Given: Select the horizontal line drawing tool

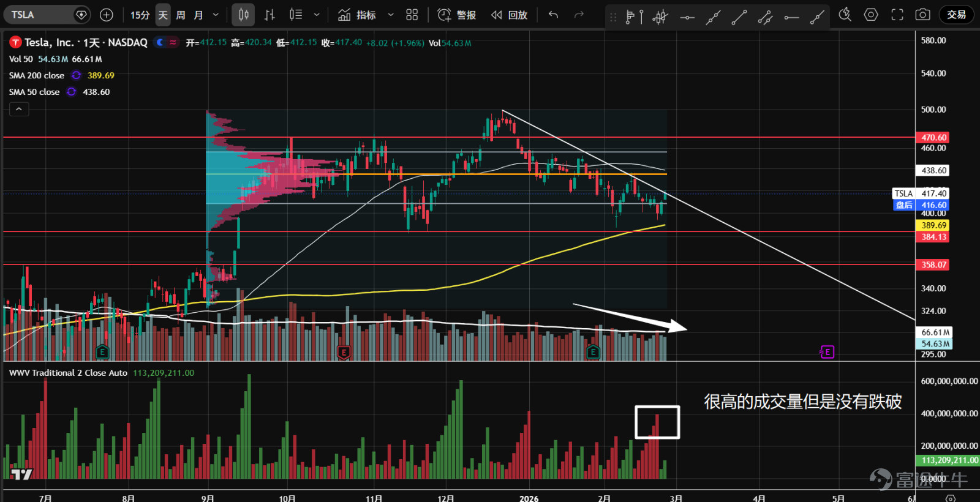Looking at the screenshot, I should [x=687, y=17].
